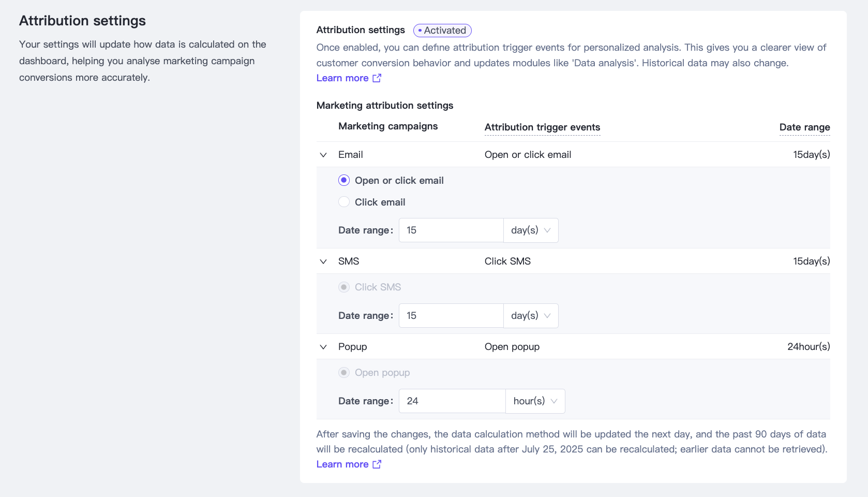The image size is (868, 497).
Task: Open the bottom Learn more link
Action: click(x=342, y=464)
